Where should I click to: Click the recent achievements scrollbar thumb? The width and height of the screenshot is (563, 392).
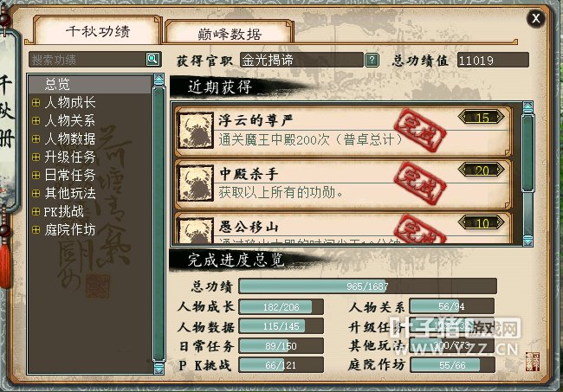pyautogui.click(x=527, y=153)
